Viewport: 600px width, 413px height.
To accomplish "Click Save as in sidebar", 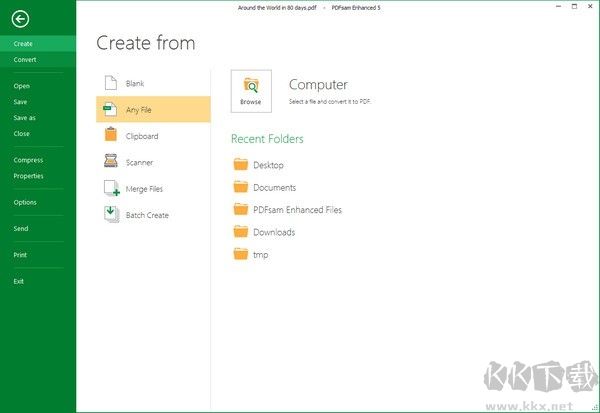I will click(x=24, y=118).
